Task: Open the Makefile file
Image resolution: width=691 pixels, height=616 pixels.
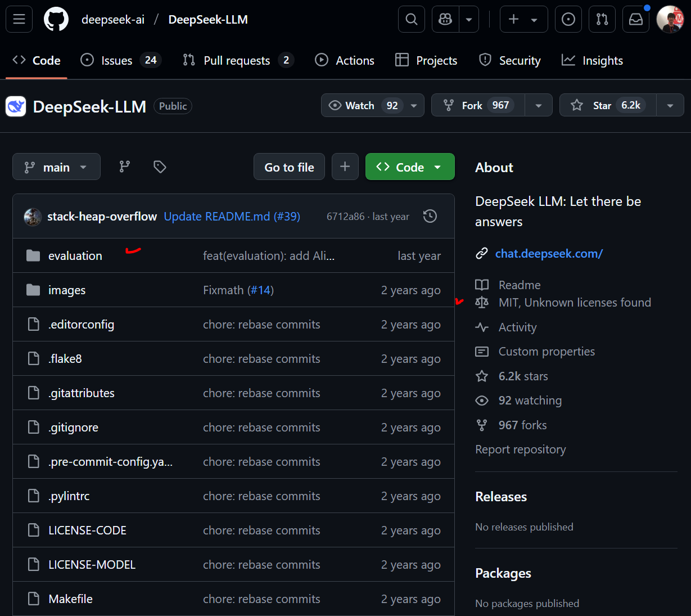Action: point(71,599)
